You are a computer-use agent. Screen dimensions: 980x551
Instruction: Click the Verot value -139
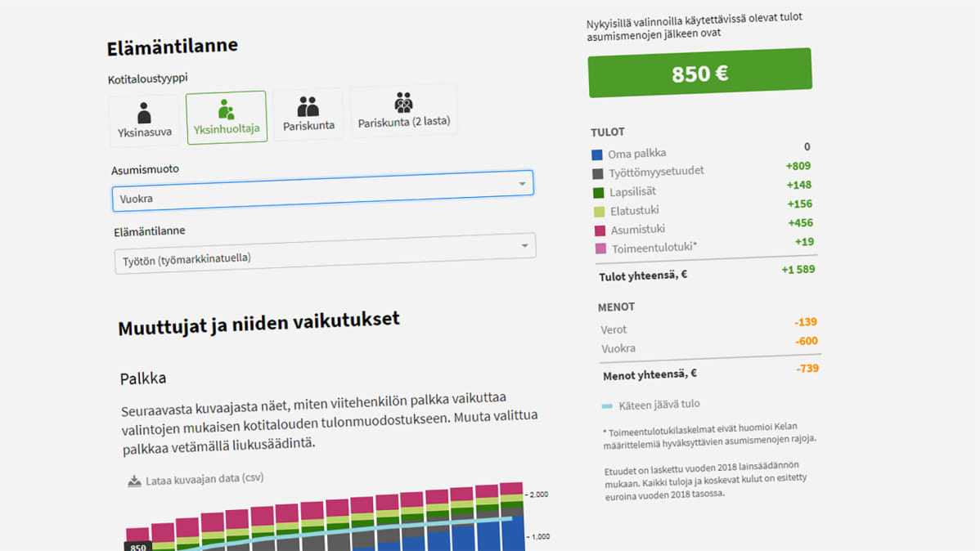click(806, 322)
